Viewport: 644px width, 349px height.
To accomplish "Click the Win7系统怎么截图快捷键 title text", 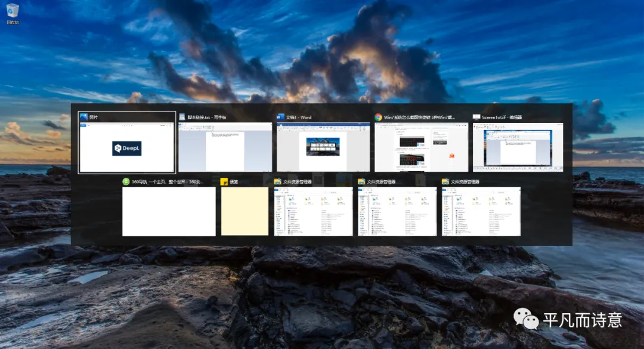I will tap(419, 117).
